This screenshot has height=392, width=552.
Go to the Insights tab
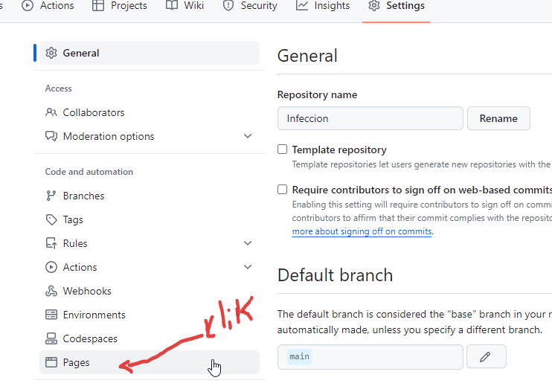coord(323,6)
